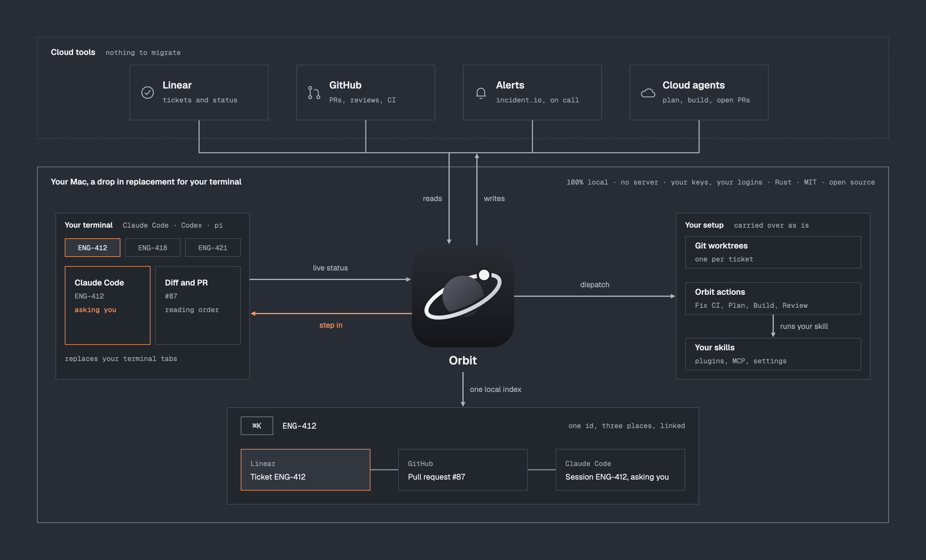Click 'one id, three places, linked' text
This screenshot has width=926, height=560.
(x=626, y=425)
